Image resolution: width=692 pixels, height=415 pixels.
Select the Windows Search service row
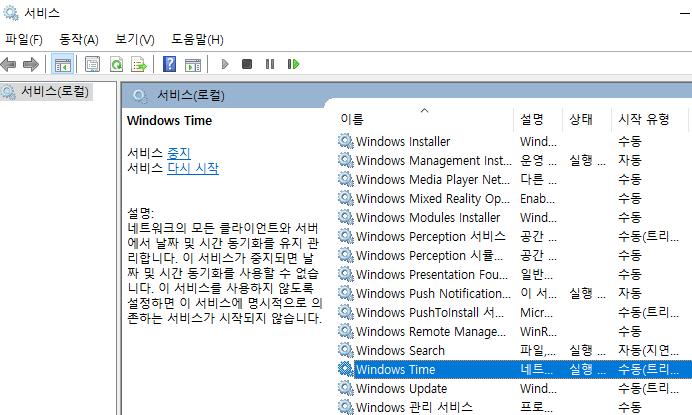pos(515,351)
